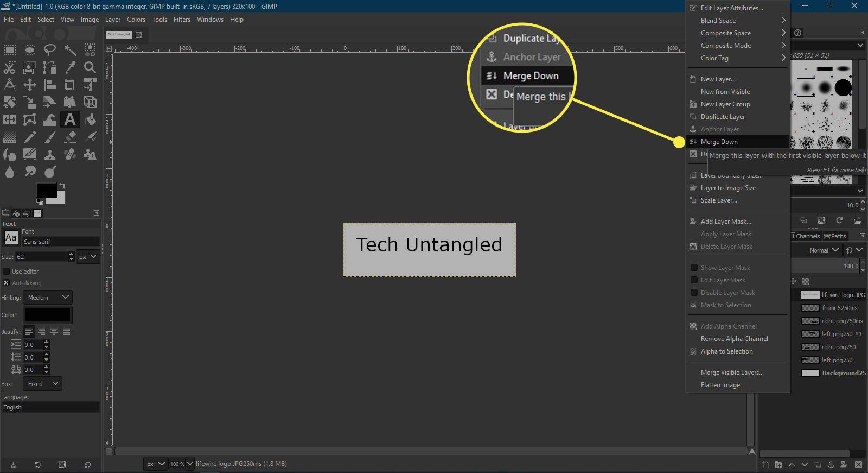Open the text size unit px dropdown
This screenshot has height=473, width=868.
tap(88, 257)
